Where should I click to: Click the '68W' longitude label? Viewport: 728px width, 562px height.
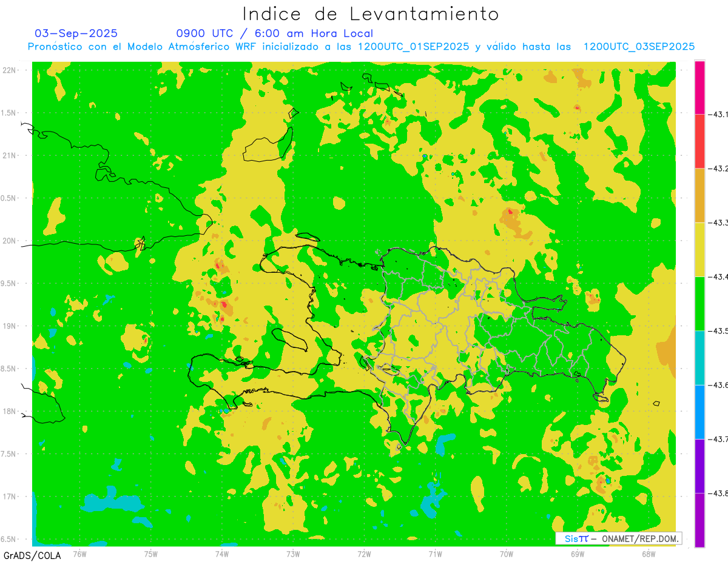(x=649, y=554)
